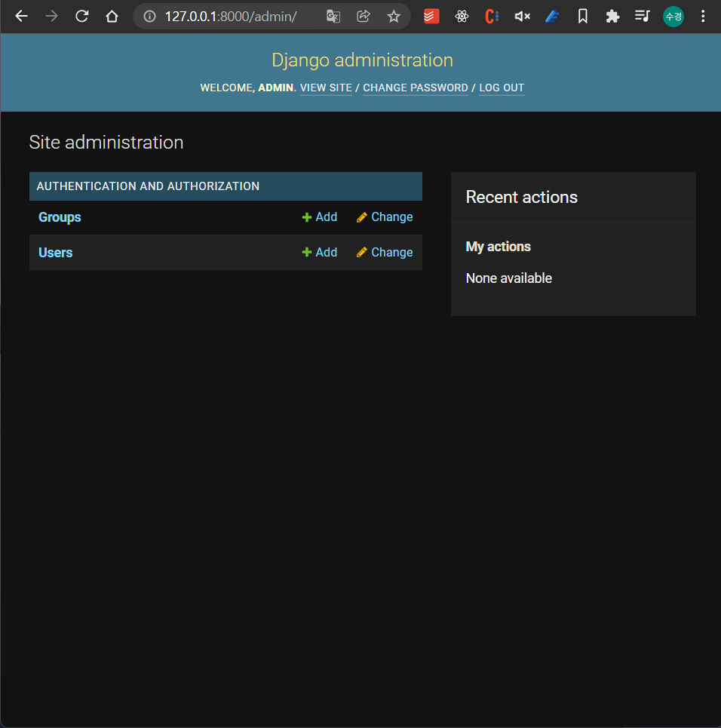This screenshot has width=721, height=728.
Task: Open the Users model link
Action: pyautogui.click(x=55, y=253)
